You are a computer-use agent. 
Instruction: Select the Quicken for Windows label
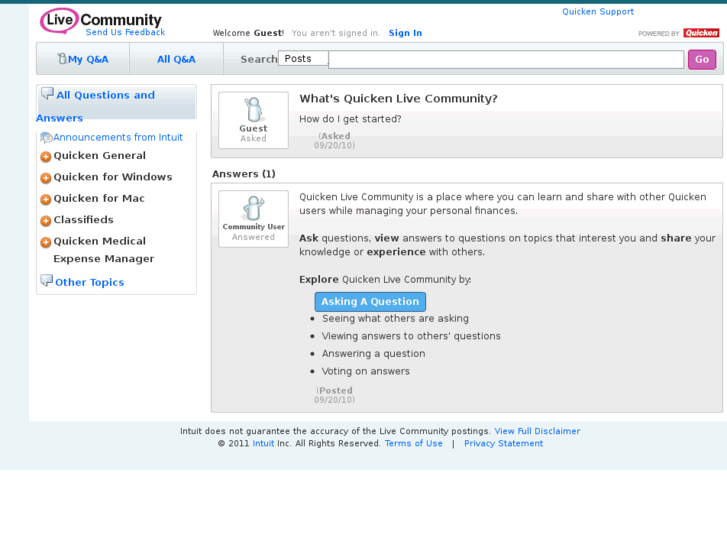pyautogui.click(x=113, y=177)
